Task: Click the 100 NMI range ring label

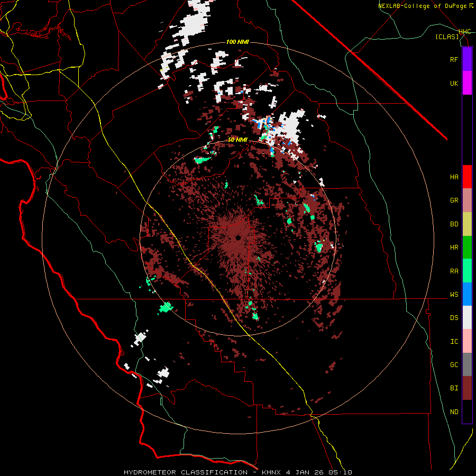Action: (x=237, y=42)
